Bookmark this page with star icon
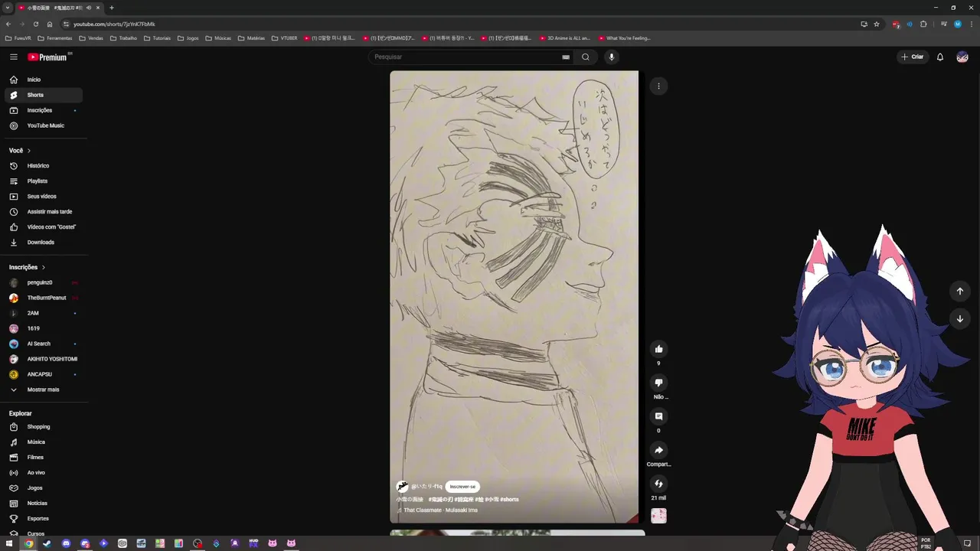Screen dimensions: 980x551 [877, 24]
